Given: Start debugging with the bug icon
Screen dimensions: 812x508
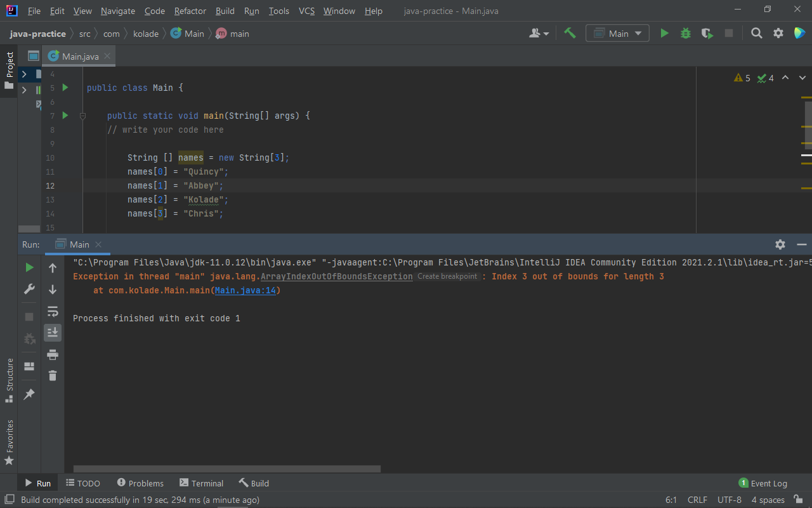Looking at the screenshot, I should pyautogui.click(x=685, y=33).
